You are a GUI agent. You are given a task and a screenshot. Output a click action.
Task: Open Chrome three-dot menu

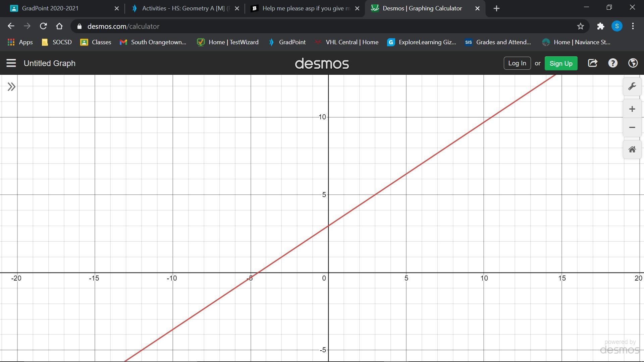pos(633,26)
